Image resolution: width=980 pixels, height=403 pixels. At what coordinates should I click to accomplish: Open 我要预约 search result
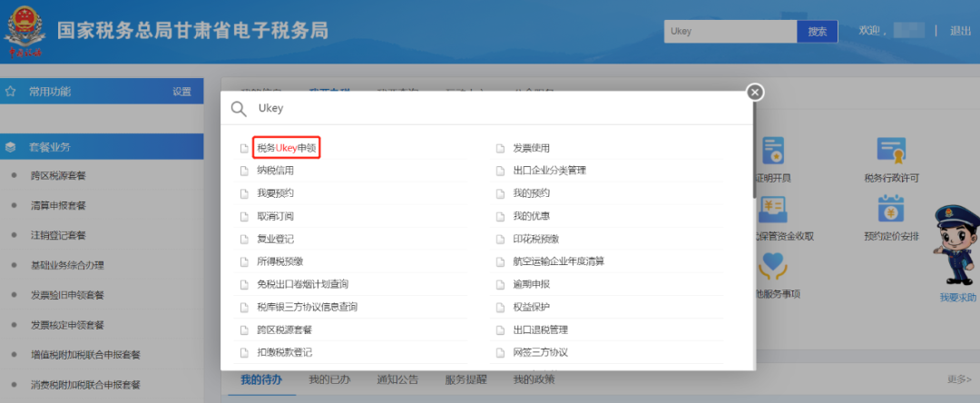point(275,193)
